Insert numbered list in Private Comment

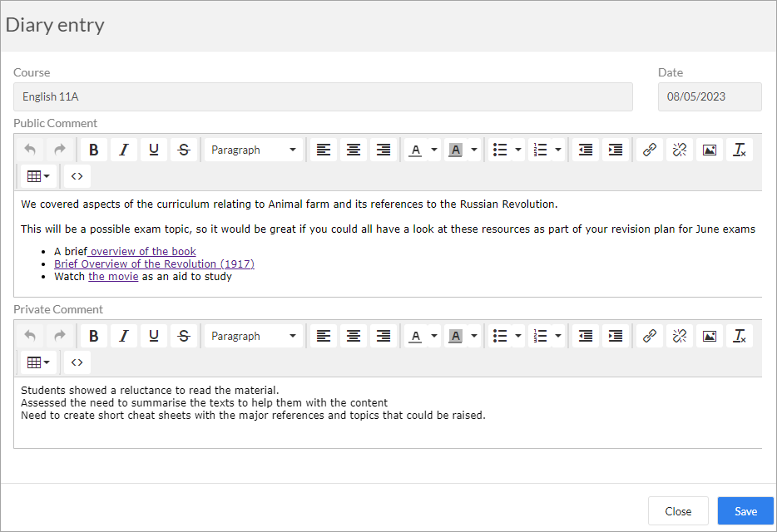click(540, 336)
